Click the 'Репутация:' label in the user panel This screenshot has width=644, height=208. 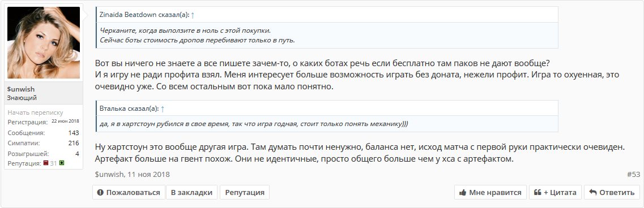(24, 163)
